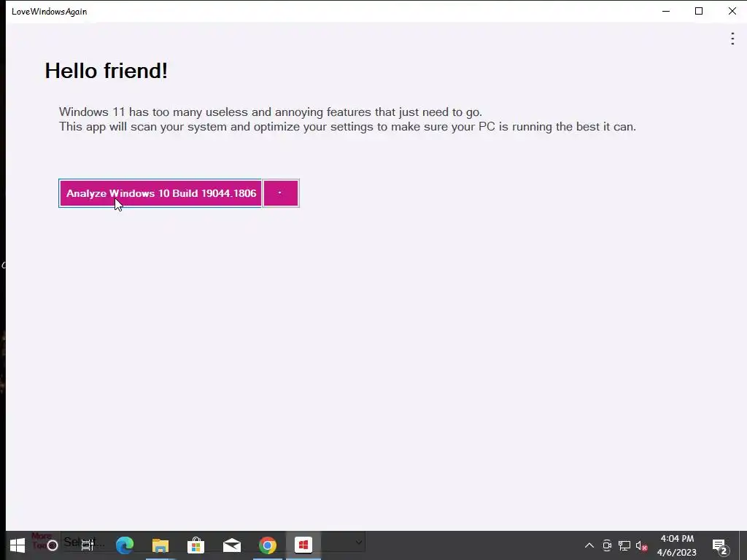Click the muted volume tray icon

(642, 545)
